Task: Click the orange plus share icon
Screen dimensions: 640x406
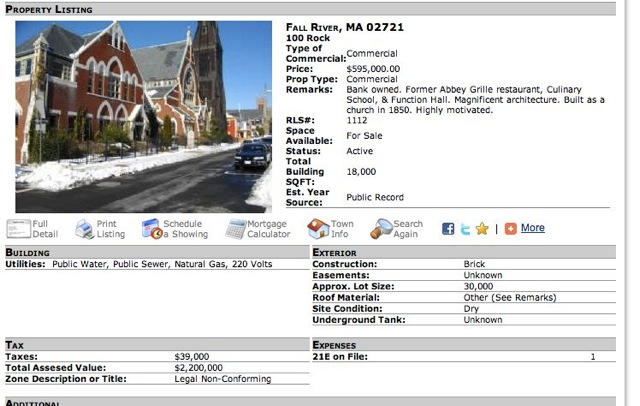Action: (x=510, y=229)
